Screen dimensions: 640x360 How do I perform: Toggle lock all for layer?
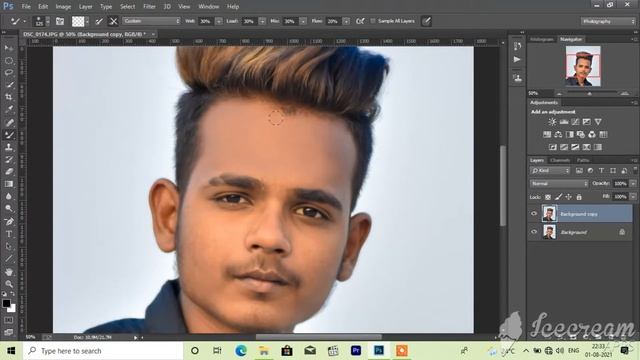coord(579,197)
